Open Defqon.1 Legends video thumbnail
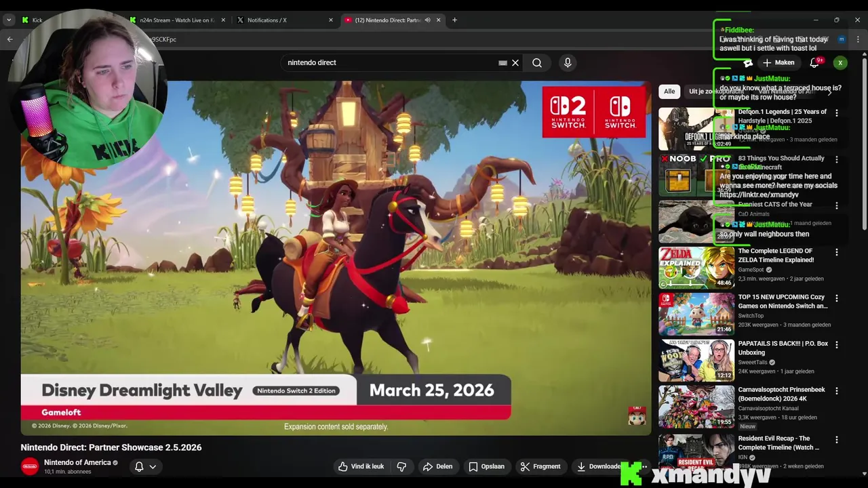Image resolution: width=868 pixels, height=488 pixels. point(696,129)
